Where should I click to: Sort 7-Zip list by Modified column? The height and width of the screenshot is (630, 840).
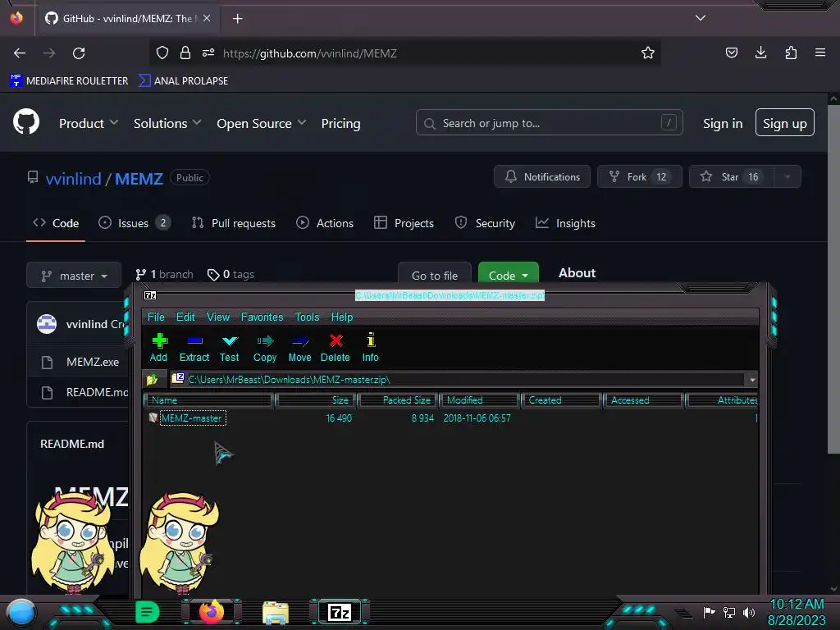479,400
